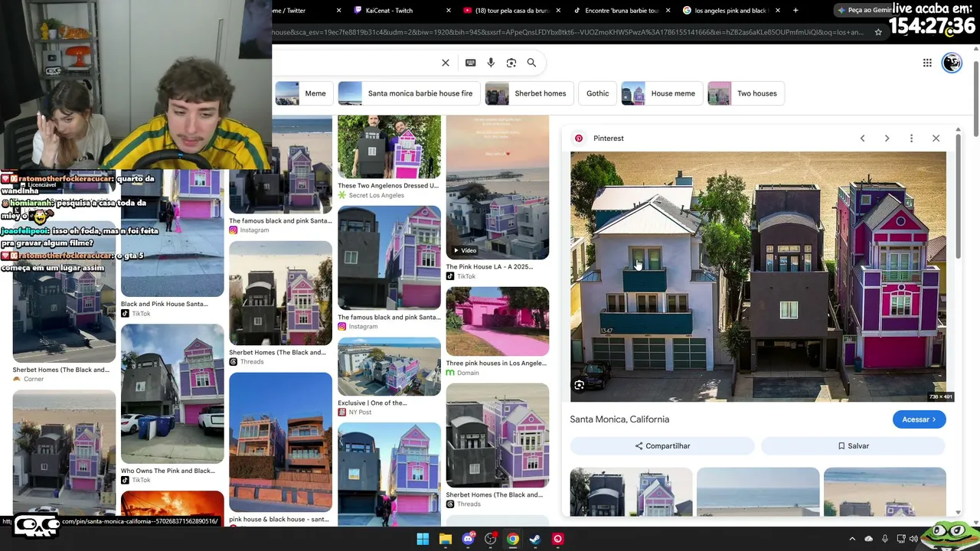Viewport: 980px width, 551px height.
Task: Open OBS Studio from the taskbar
Action: click(x=491, y=539)
